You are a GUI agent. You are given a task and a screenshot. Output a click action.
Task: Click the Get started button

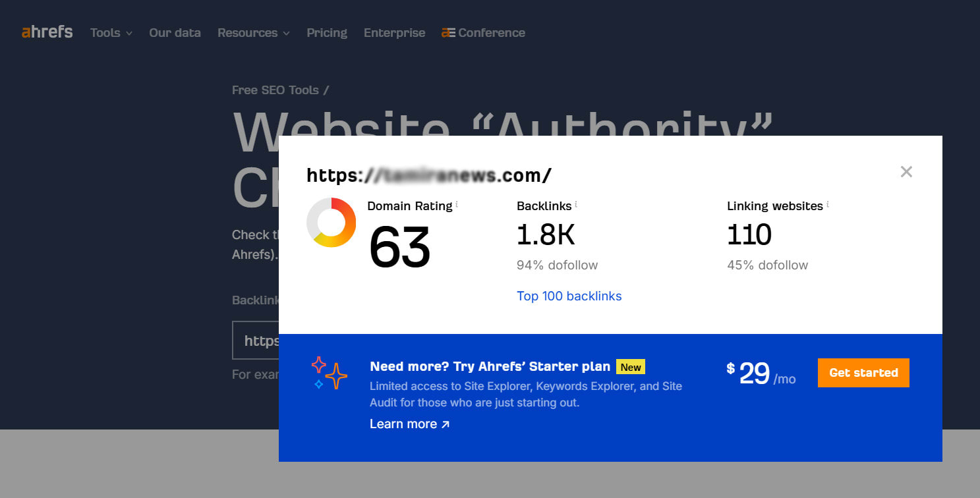pos(863,372)
